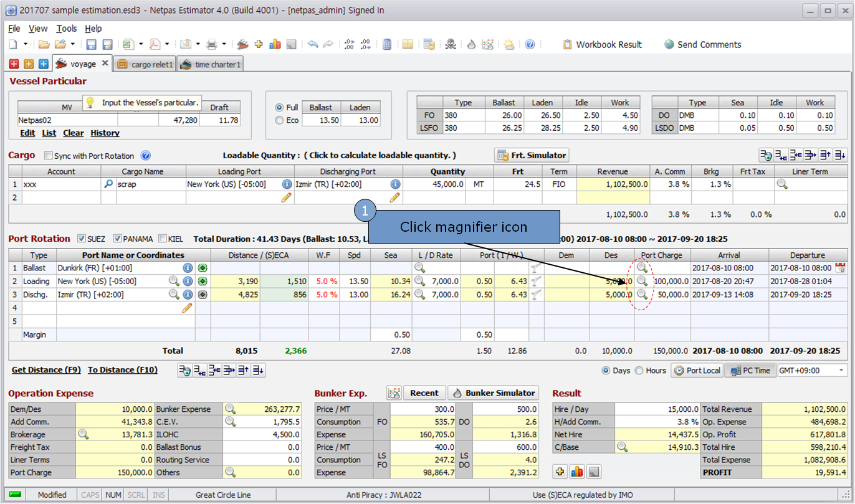Open dropdown arrow beside Print icon
Viewport: 855px width, 504px height.
224,44
